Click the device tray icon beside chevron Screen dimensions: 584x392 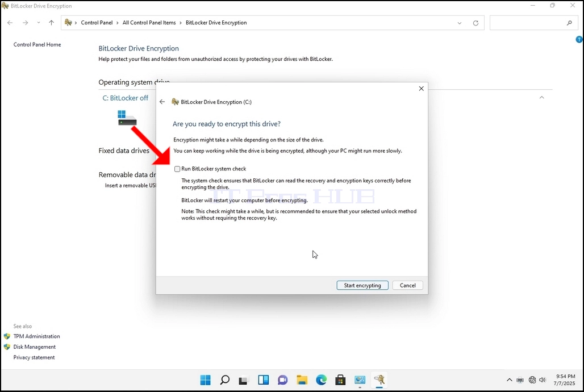[x=520, y=380]
